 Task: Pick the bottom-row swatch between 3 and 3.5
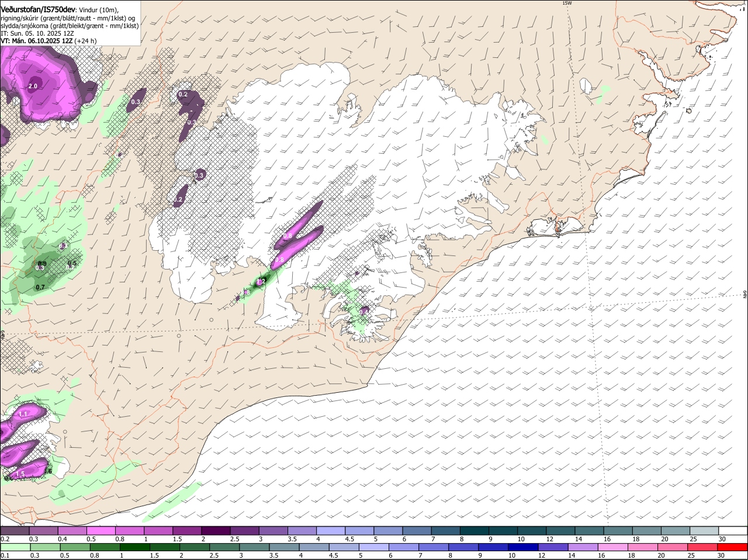255,547
